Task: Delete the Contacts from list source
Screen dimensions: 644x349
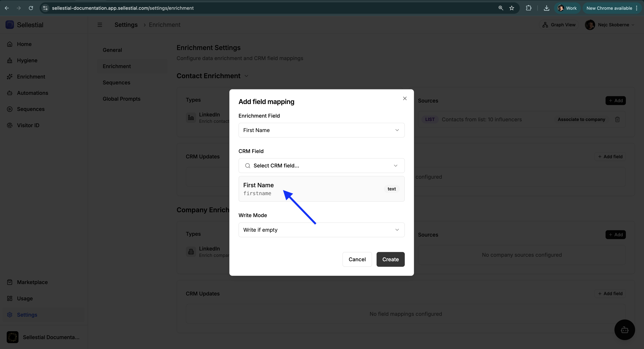Action: [x=617, y=119]
